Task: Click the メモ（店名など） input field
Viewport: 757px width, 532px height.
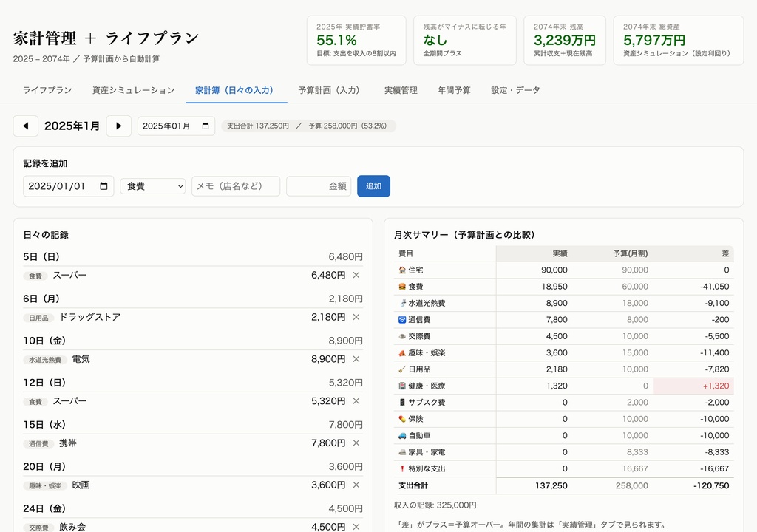Action: coord(236,186)
